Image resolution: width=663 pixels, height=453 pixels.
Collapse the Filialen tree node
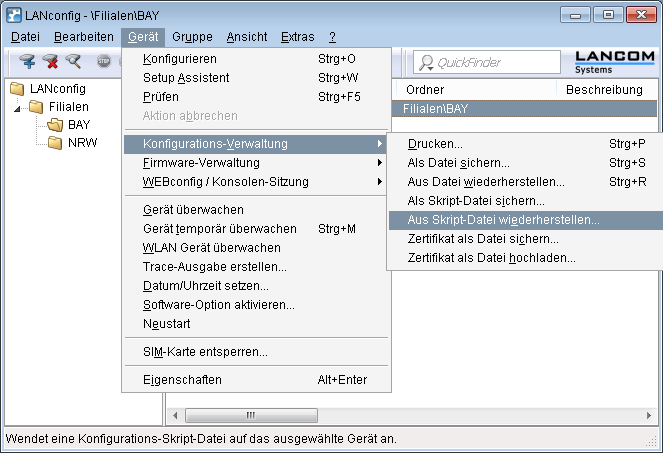[x=19, y=108]
